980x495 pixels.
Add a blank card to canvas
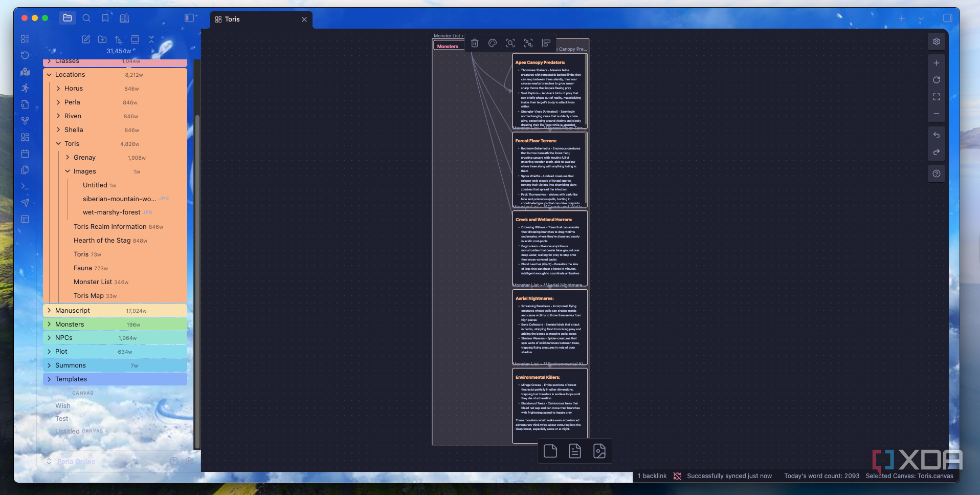coord(550,451)
